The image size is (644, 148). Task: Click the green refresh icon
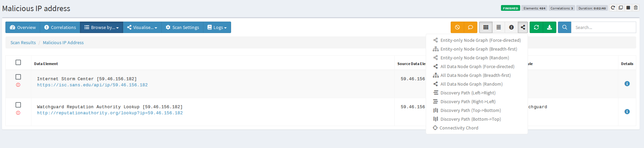[x=536, y=27]
